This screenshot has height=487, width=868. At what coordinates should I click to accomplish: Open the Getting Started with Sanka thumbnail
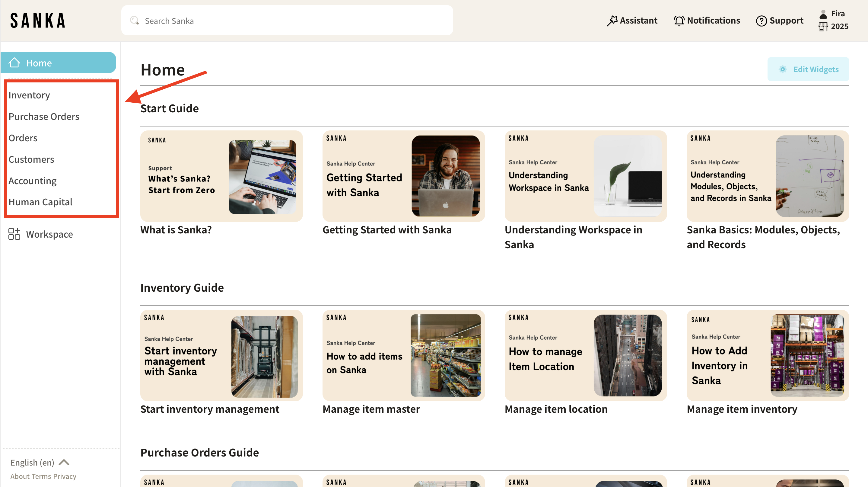(403, 176)
